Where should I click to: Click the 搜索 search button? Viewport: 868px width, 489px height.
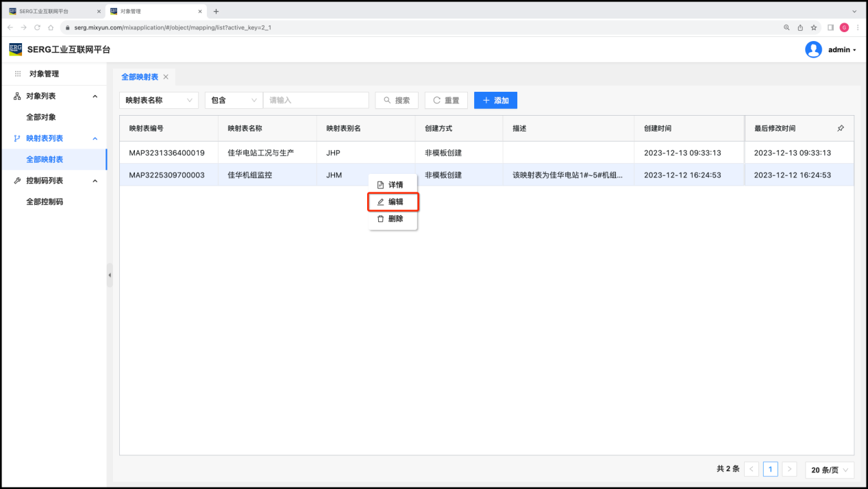[397, 100]
